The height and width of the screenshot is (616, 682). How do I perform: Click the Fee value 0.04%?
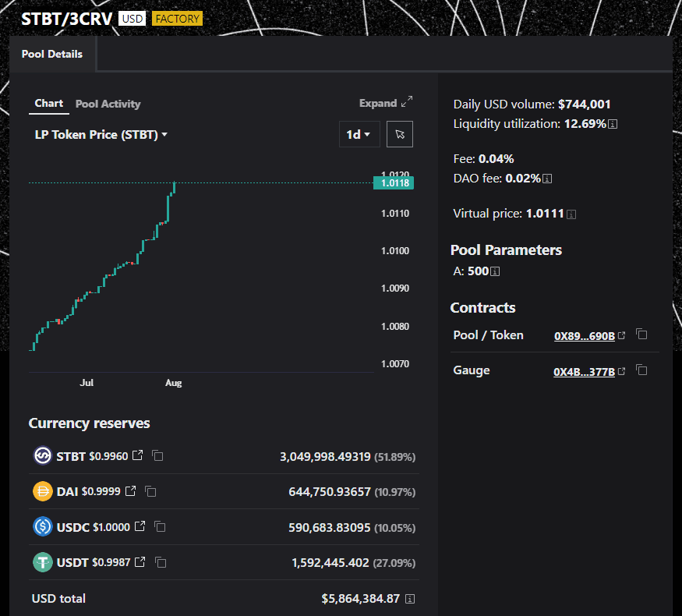tap(496, 159)
